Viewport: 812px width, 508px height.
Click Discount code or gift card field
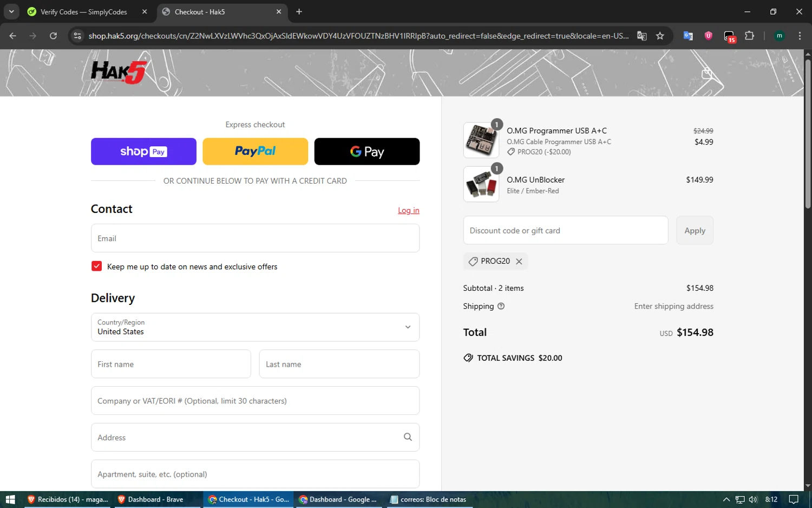pyautogui.click(x=566, y=230)
